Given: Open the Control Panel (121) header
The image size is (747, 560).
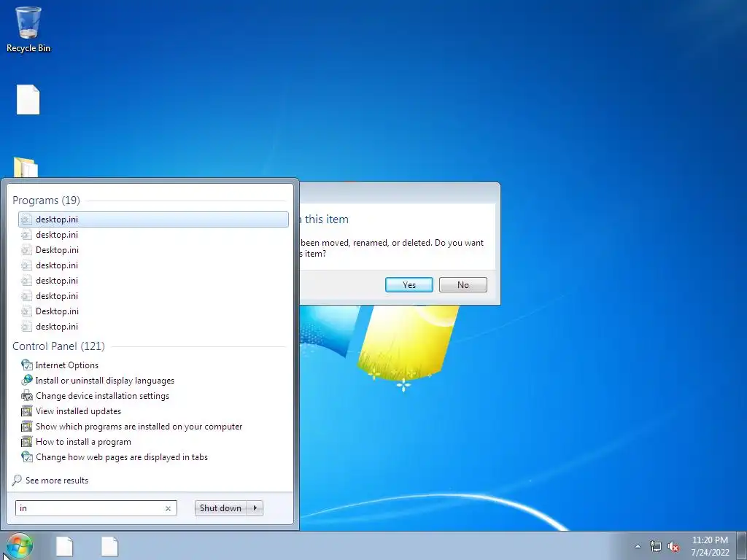Looking at the screenshot, I should point(58,346).
